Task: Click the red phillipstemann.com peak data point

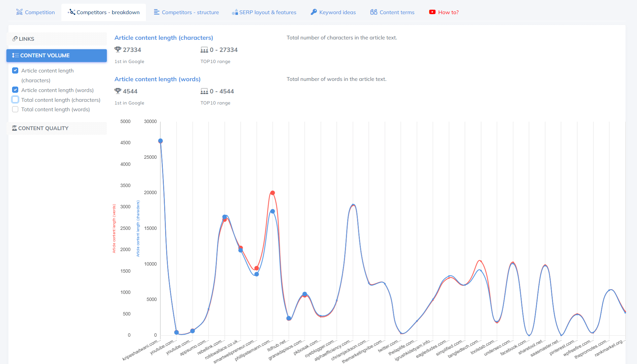Action: (272, 193)
